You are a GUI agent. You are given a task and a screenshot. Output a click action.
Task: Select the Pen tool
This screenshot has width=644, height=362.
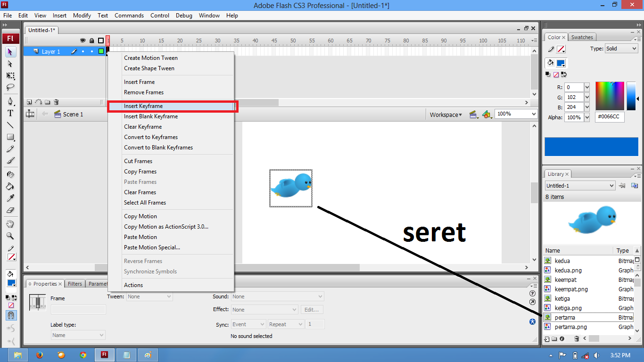(10, 101)
